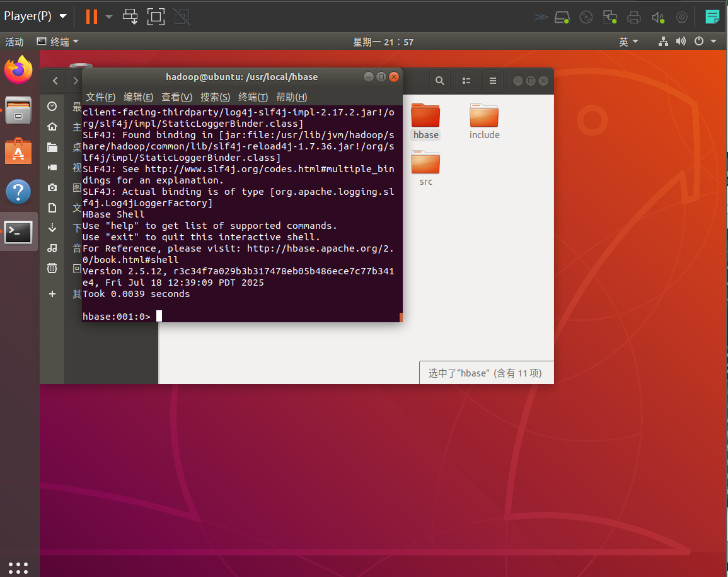
Task: Go forward in the Files window
Action: [75, 81]
